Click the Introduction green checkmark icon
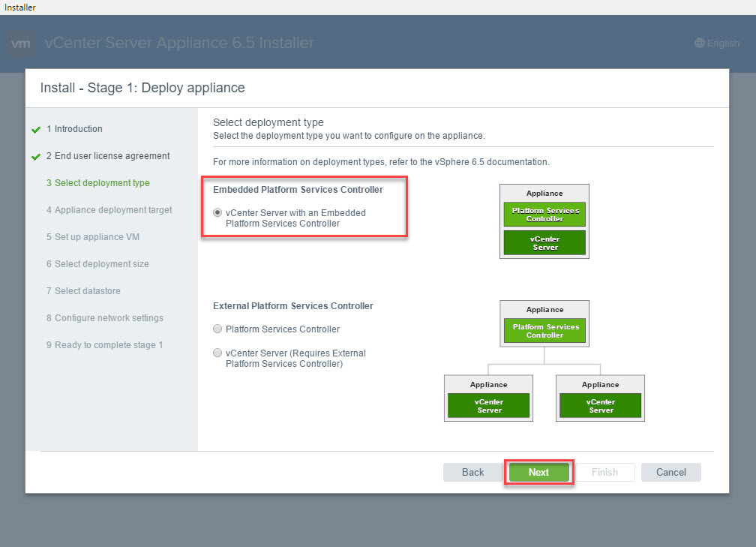Screen dimensions: 756x547 [36, 130]
